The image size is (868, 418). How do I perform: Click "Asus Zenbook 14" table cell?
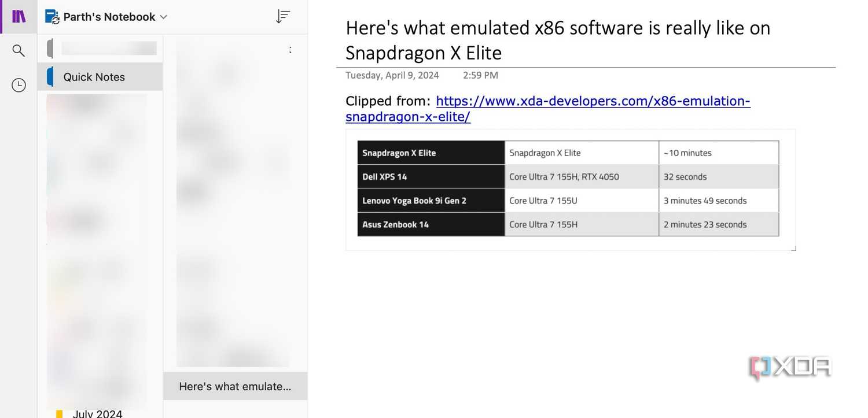[431, 224]
